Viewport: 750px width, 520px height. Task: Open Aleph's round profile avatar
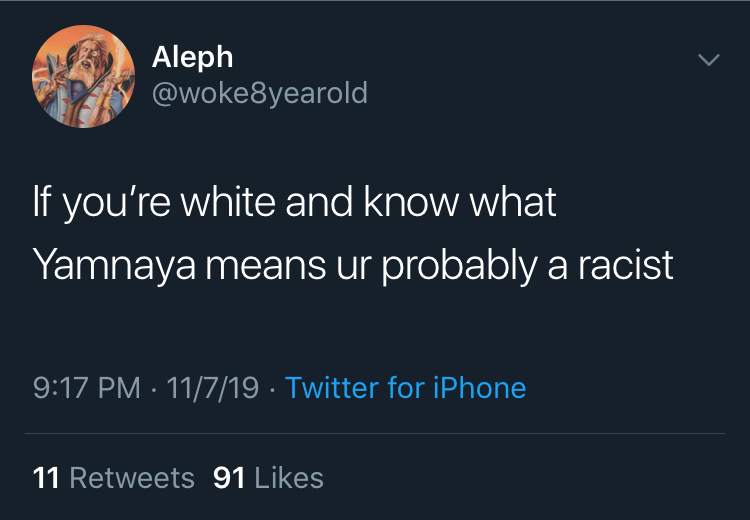[x=84, y=77]
